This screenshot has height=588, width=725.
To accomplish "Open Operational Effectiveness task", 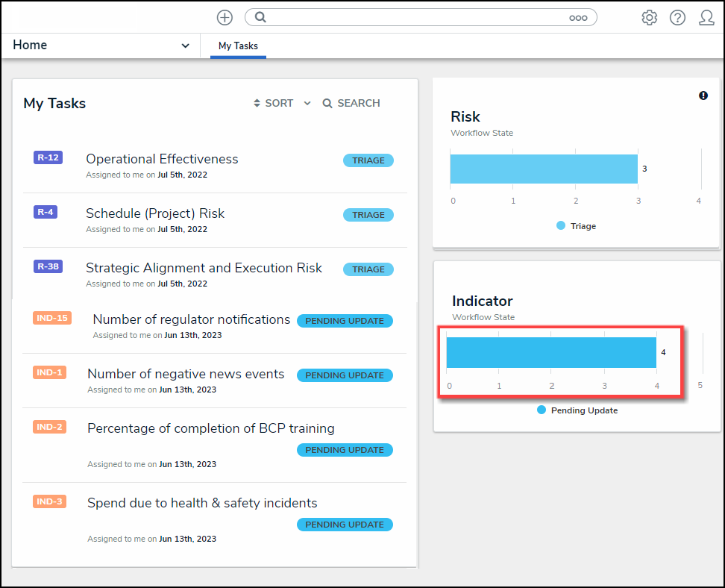I will click(x=162, y=159).
